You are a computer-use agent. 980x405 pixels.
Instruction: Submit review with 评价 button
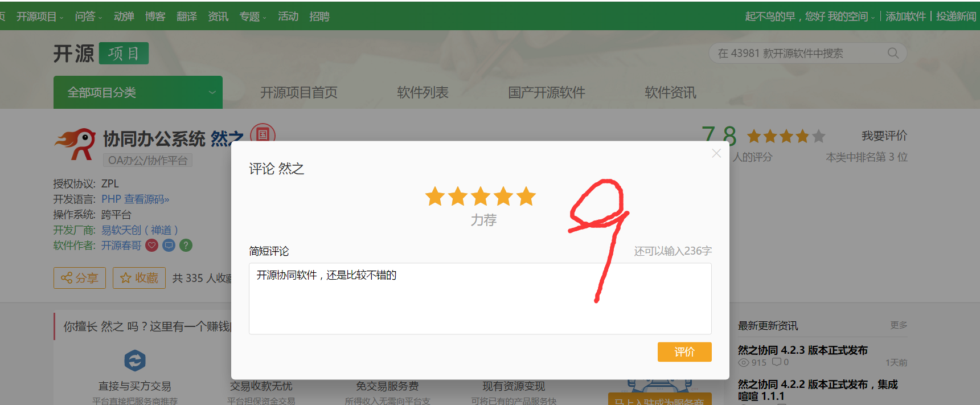(x=684, y=352)
